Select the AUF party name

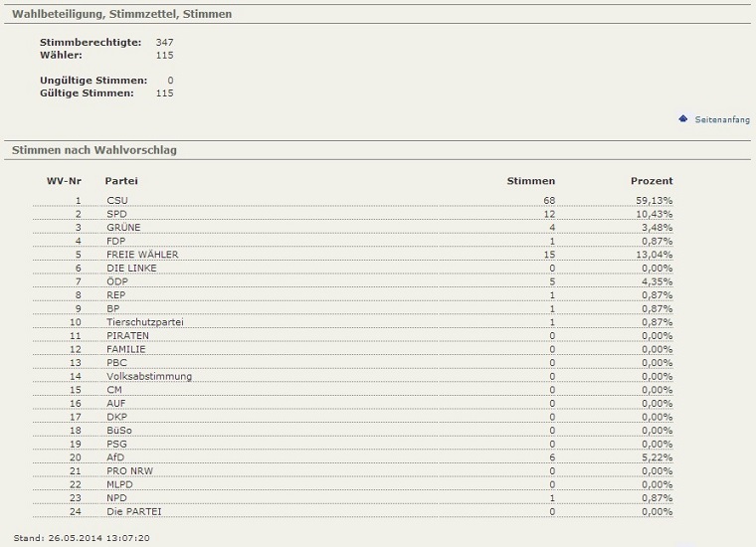[115, 403]
